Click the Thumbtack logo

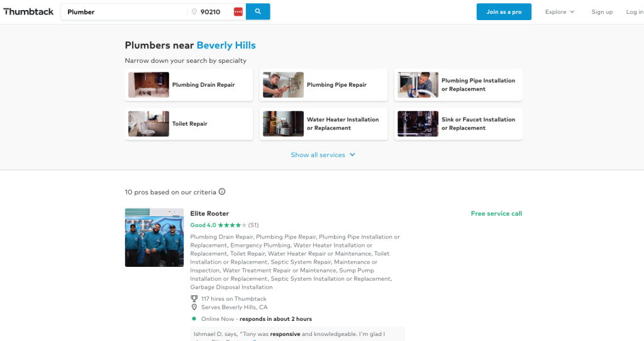pos(28,11)
